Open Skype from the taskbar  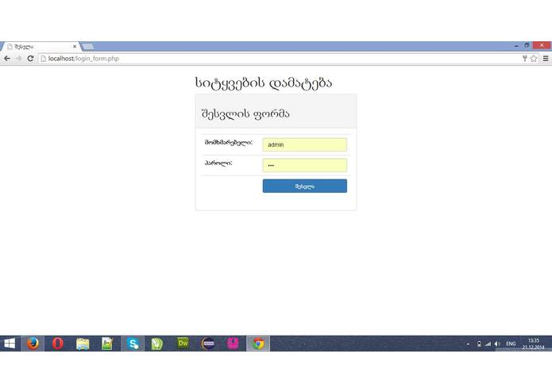pos(133,344)
